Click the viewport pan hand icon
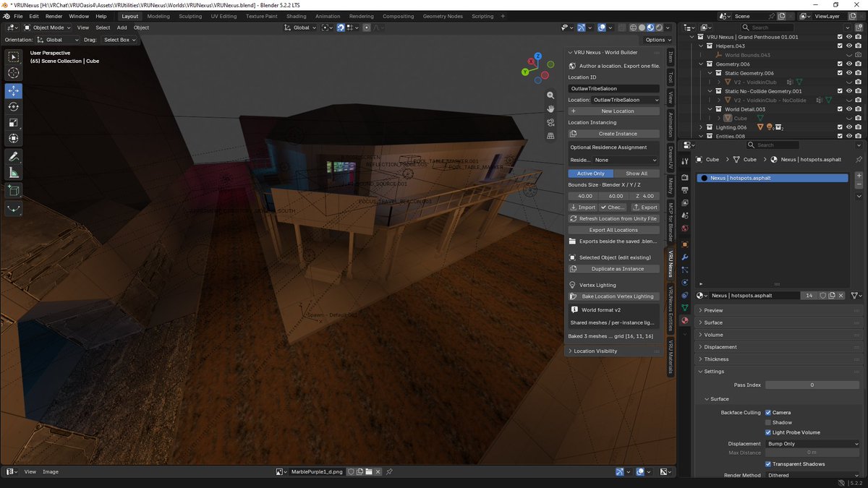 (550, 108)
